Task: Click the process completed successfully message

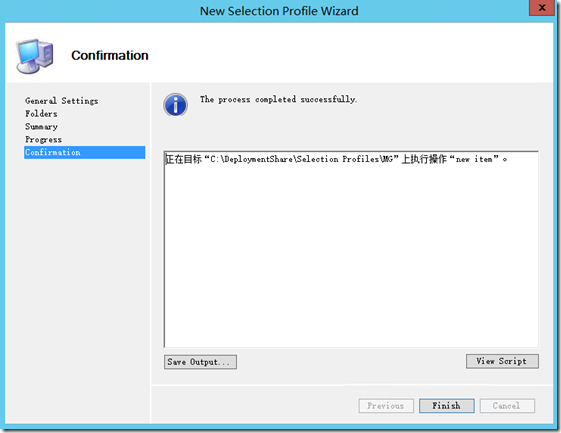Action: [x=278, y=99]
